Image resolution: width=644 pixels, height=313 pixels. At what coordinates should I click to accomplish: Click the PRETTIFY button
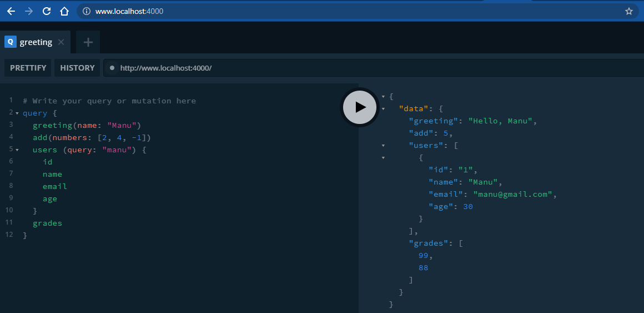[x=28, y=68]
